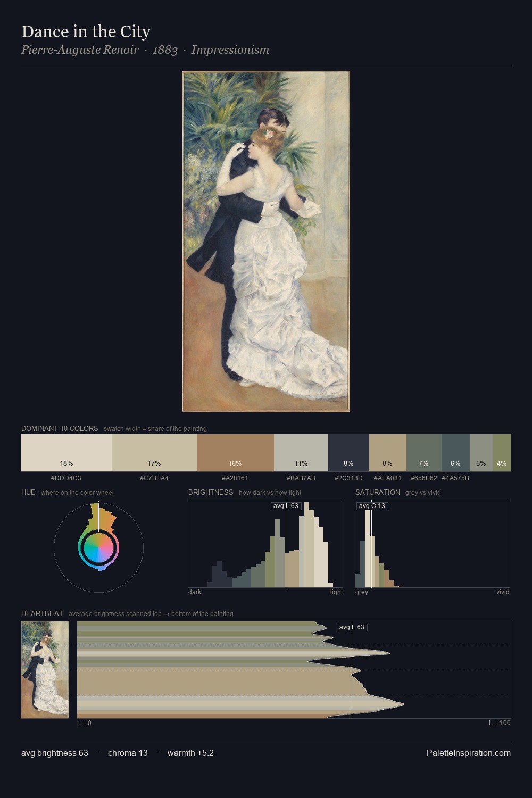Image resolution: width=532 pixels, height=798 pixels.
Task: Click hex code '#A28161' text
Action: coord(235,478)
